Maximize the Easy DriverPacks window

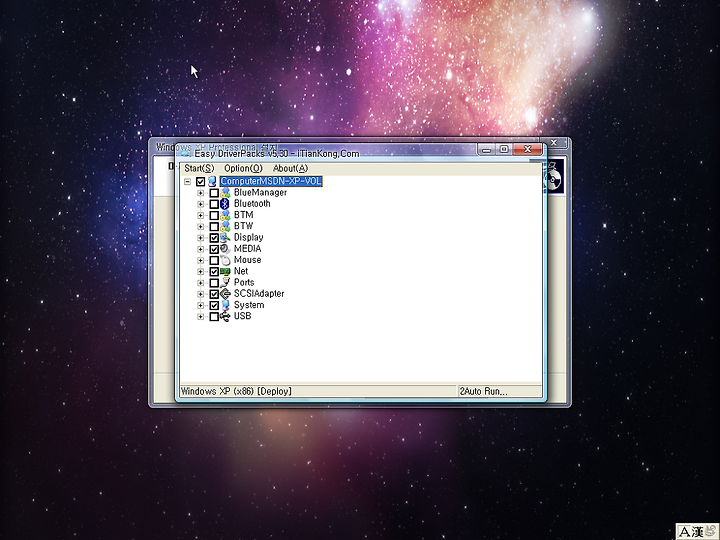click(504, 149)
